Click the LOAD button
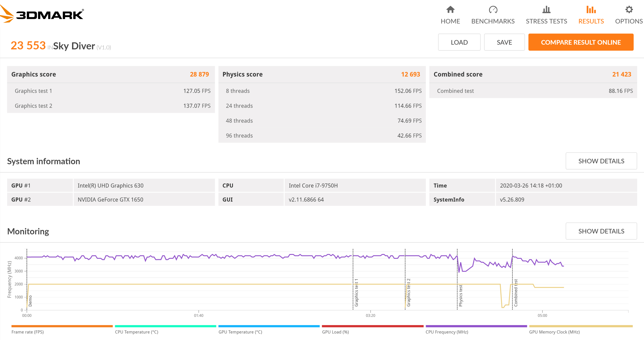 coord(459,42)
